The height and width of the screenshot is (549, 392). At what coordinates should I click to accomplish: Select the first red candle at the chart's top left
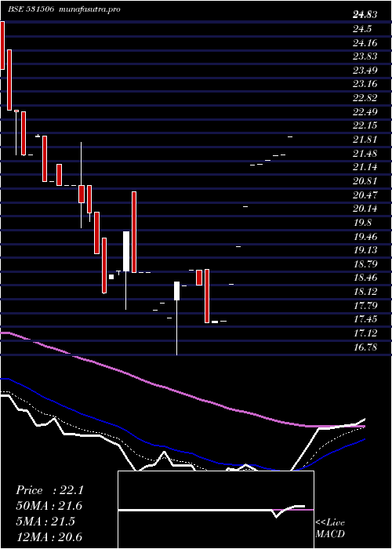[2, 45]
